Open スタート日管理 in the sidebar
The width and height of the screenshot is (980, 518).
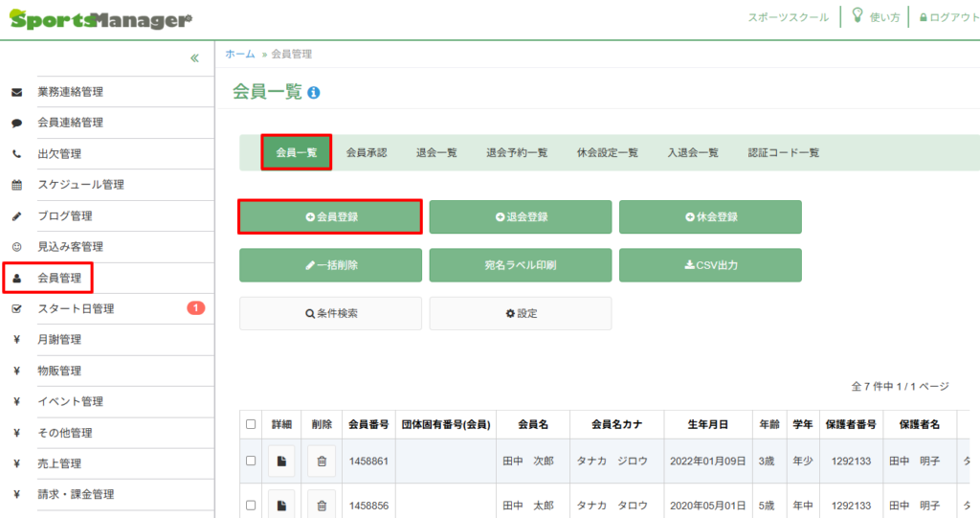pyautogui.click(x=76, y=308)
